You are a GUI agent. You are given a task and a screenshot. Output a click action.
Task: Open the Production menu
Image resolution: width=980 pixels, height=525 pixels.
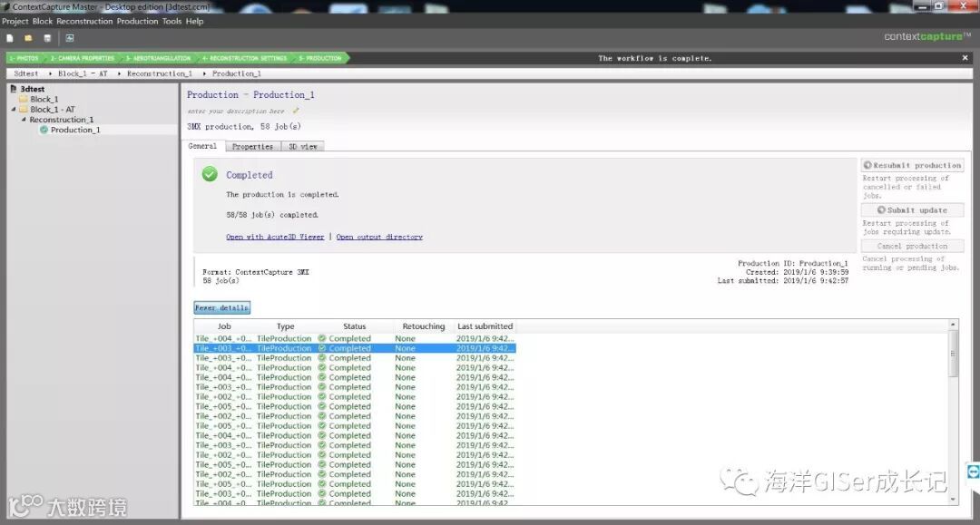coord(138,21)
